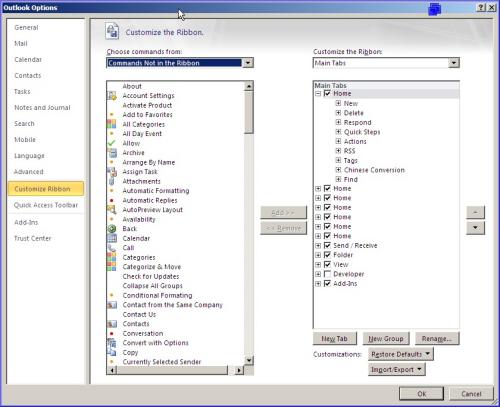
Task: Click the green checkmark icon beside Allow
Action: [112, 143]
